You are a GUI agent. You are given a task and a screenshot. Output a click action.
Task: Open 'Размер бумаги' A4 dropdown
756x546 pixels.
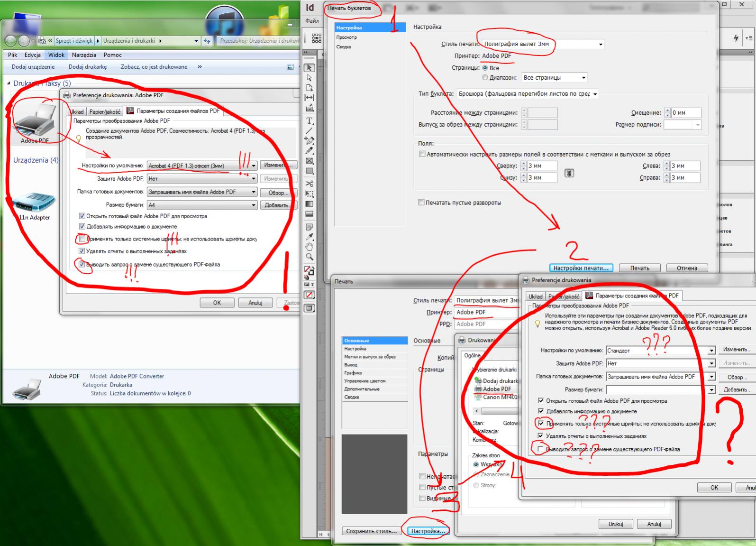pyautogui.click(x=202, y=205)
